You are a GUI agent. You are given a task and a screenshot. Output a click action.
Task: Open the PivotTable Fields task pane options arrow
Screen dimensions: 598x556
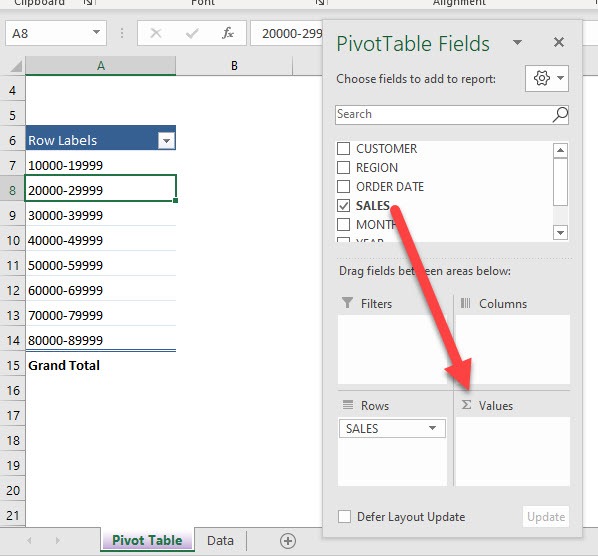pyautogui.click(x=517, y=42)
